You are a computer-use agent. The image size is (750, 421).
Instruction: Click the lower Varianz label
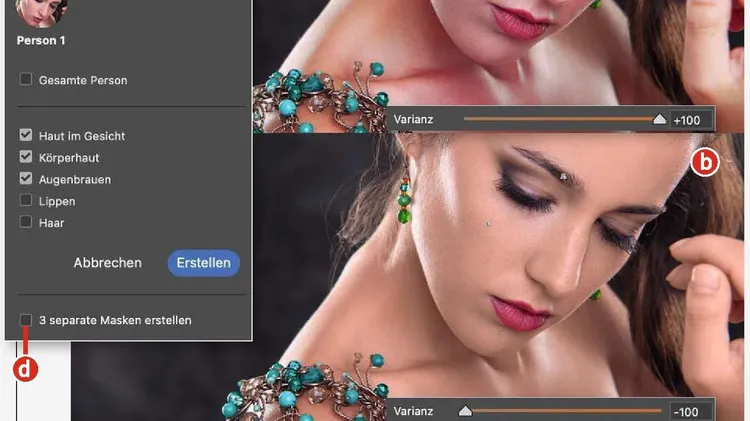pos(415,411)
